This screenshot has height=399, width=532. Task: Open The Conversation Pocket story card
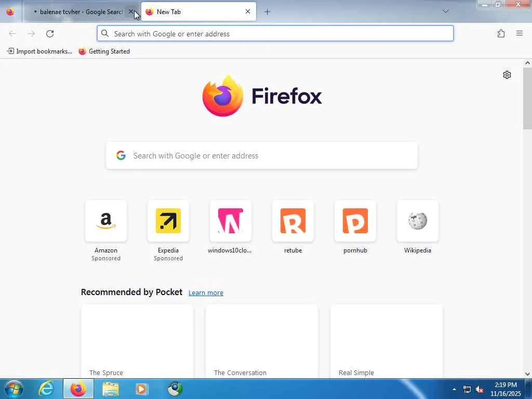tap(262, 341)
